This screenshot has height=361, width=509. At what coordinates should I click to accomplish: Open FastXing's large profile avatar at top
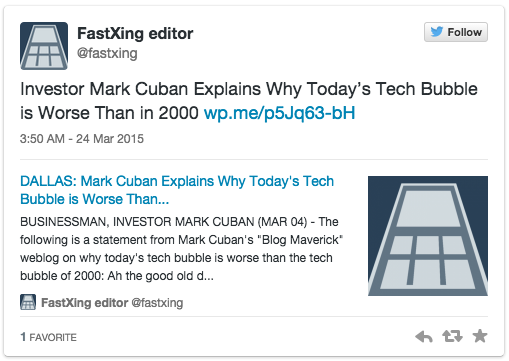44,46
